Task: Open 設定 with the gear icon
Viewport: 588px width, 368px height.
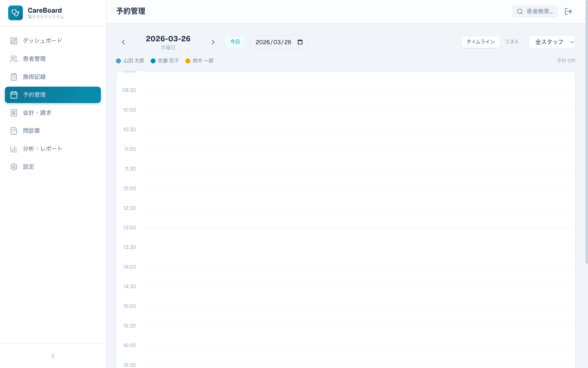Action: click(14, 166)
